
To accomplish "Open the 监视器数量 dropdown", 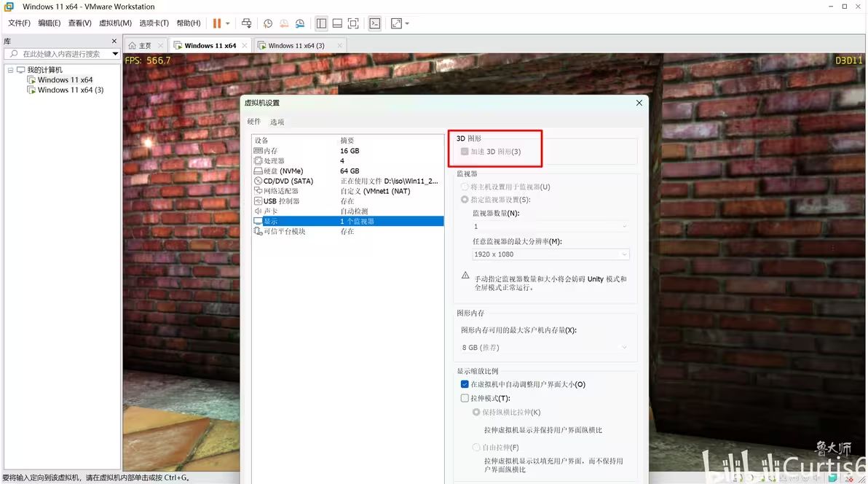I will 551,226.
